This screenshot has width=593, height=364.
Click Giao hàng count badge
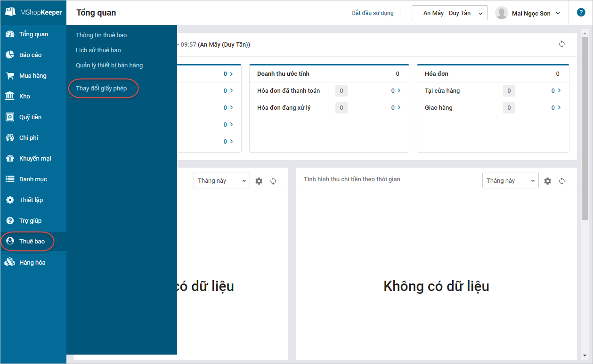click(509, 108)
